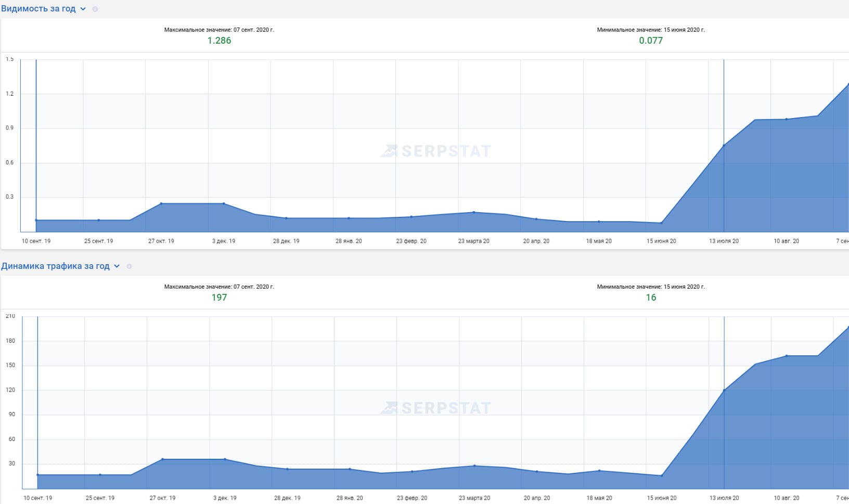Viewport: 849px width, 504px height.
Task: Click visibility chart data point at 3 дек. 19
Action: pyautogui.click(x=224, y=203)
